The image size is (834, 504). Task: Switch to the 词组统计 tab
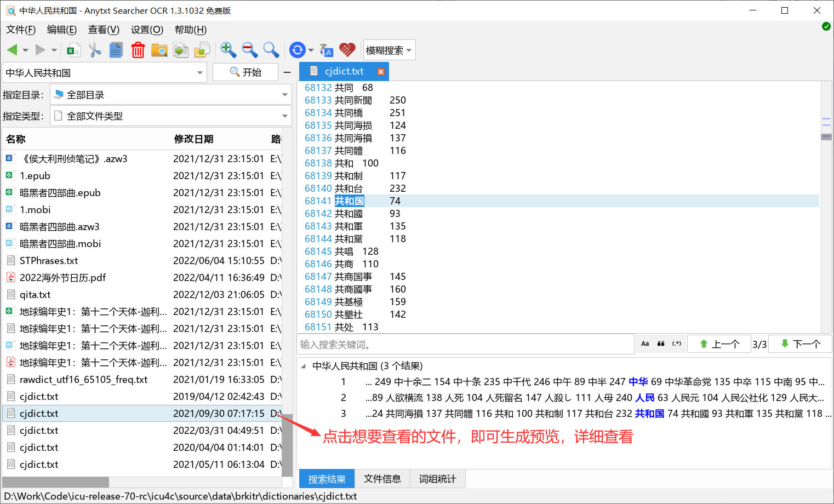437,479
